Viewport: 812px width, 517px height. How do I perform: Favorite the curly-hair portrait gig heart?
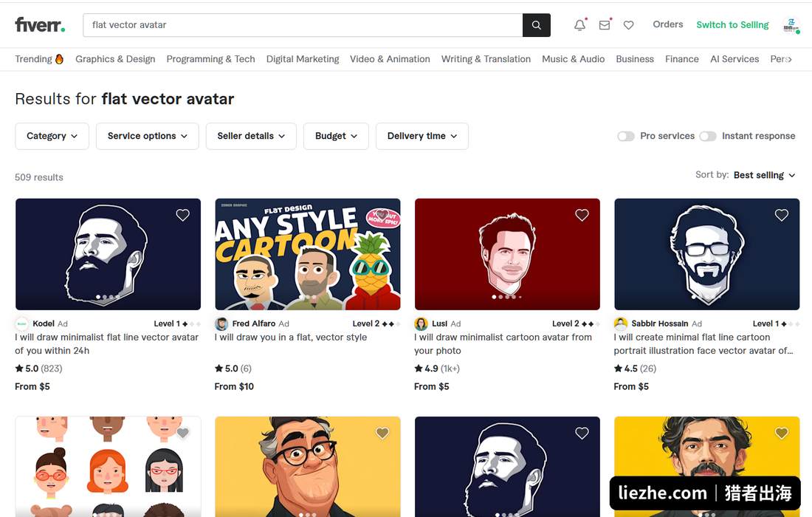tap(782, 433)
